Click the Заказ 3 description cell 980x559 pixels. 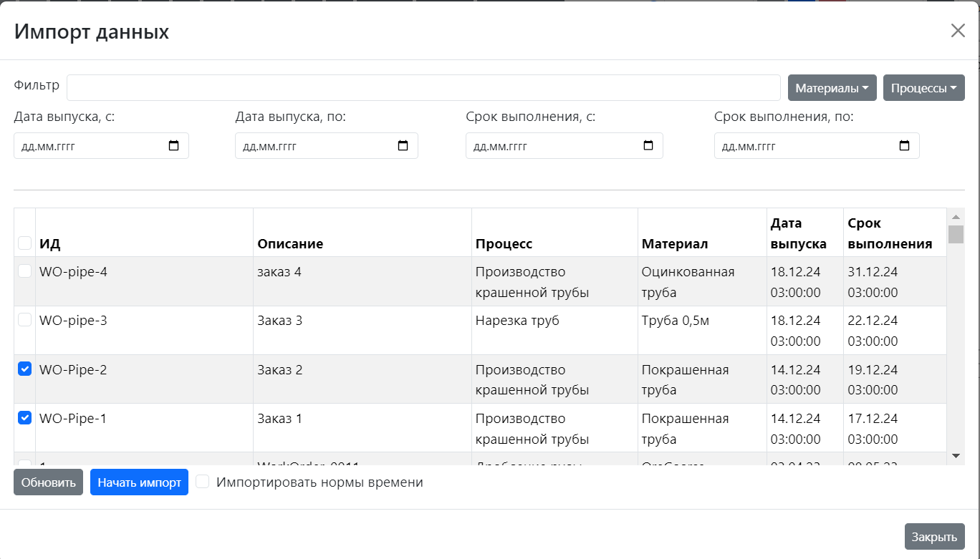(x=362, y=331)
